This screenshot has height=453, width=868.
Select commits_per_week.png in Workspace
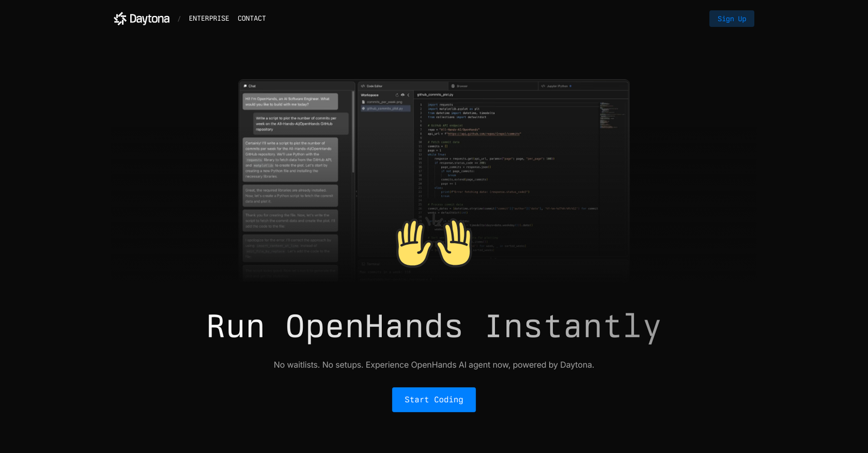(384, 102)
